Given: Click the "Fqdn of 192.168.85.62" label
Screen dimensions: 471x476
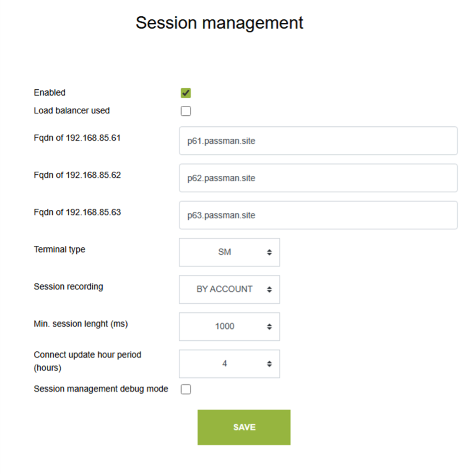Looking at the screenshot, I should tap(77, 175).
